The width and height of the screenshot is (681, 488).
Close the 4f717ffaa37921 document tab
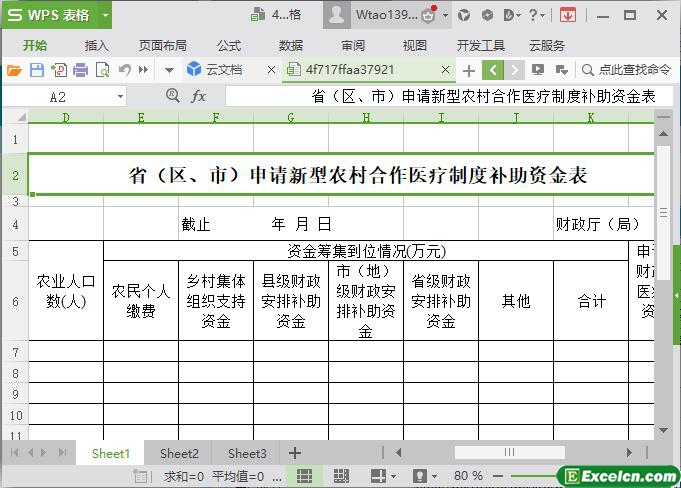point(445,69)
